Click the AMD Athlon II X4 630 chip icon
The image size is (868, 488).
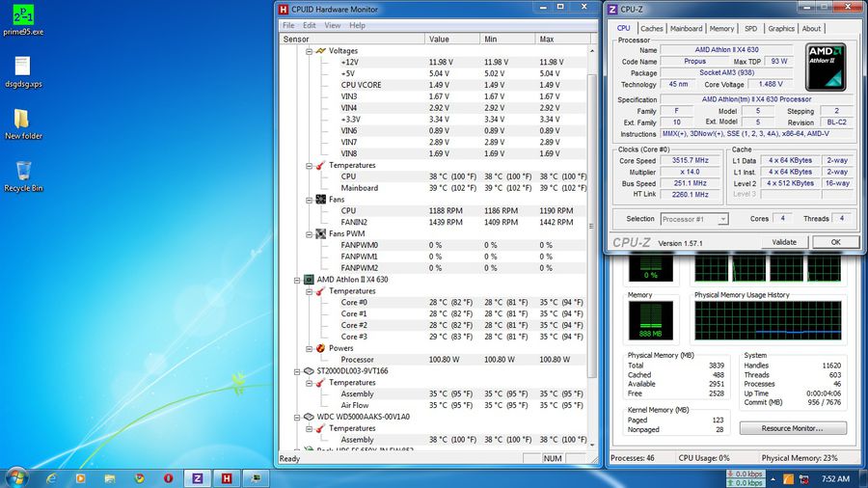(x=309, y=280)
